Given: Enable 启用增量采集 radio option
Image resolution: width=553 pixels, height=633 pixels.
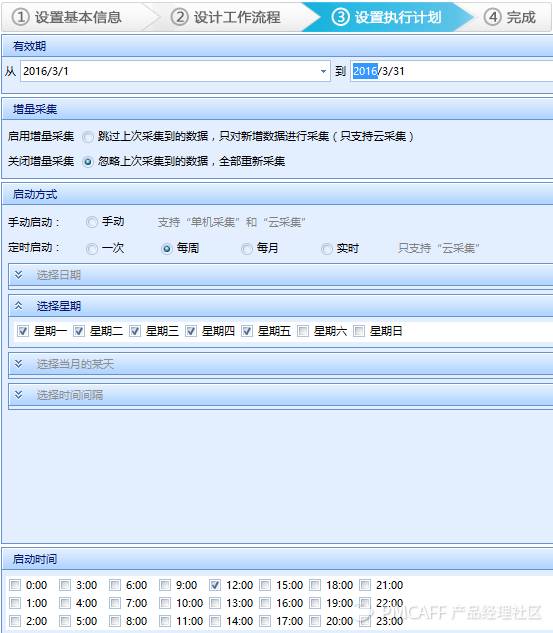Looking at the screenshot, I should click(88, 137).
